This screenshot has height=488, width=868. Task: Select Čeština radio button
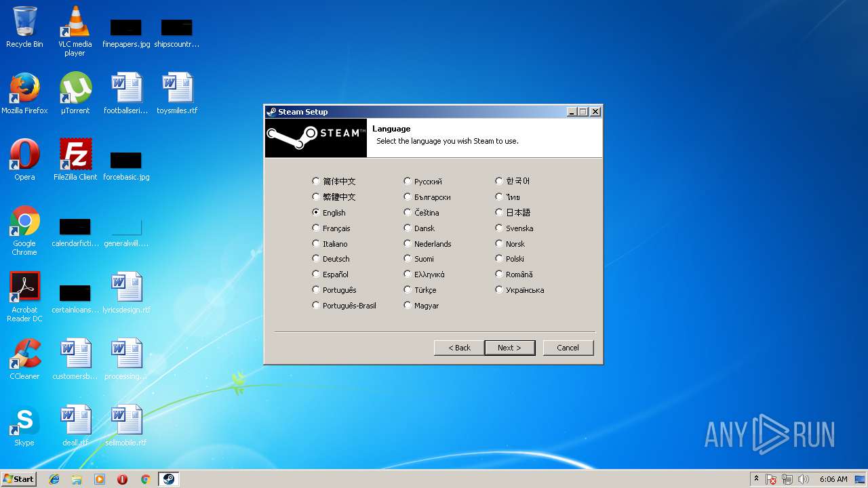pos(422,212)
